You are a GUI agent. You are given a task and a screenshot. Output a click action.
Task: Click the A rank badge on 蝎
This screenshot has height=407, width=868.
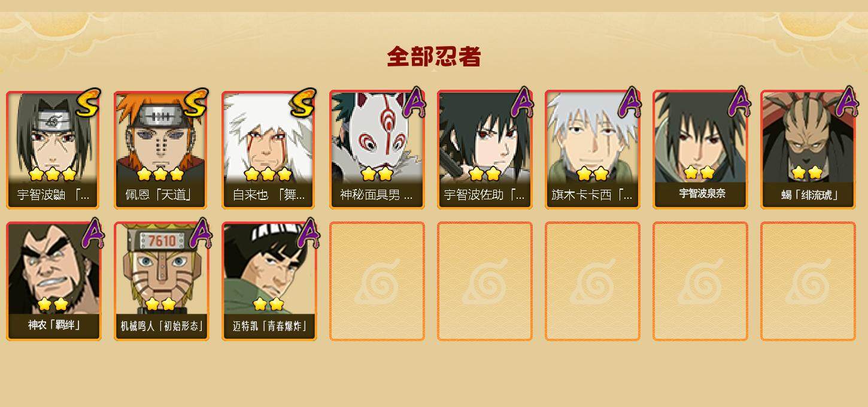click(846, 102)
